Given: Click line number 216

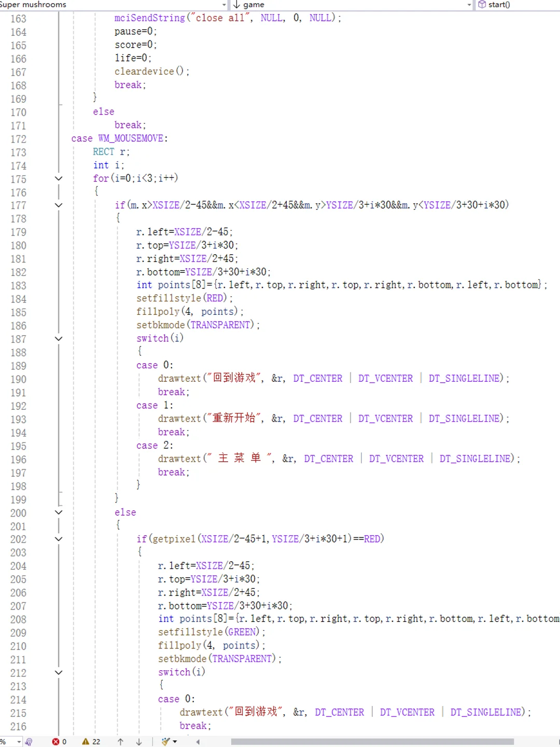Looking at the screenshot, I should click(x=18, y=727).
